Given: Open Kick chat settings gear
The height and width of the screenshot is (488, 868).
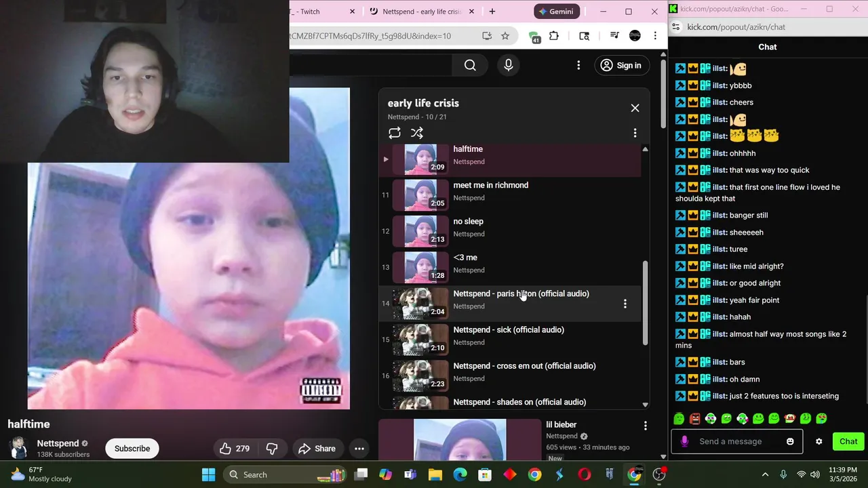Looking at the screenshot, I should [818, 441].
